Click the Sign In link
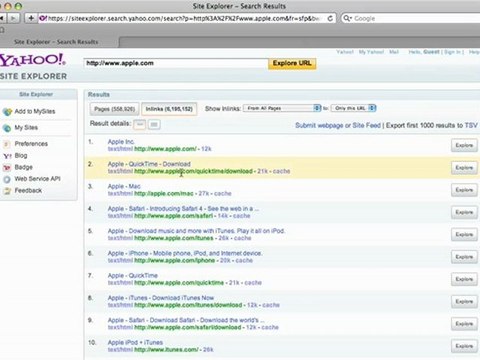 452,52
